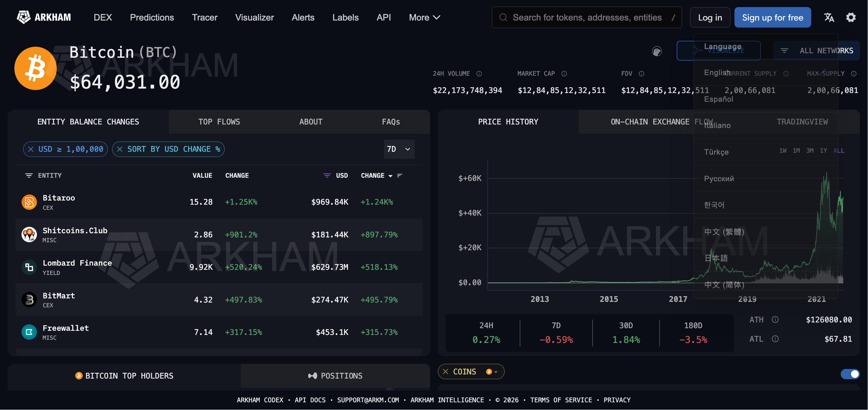This screenshot has height=410, width=868.
Task: Choose Italiano in the Language menu
Action: click(766, 125)
